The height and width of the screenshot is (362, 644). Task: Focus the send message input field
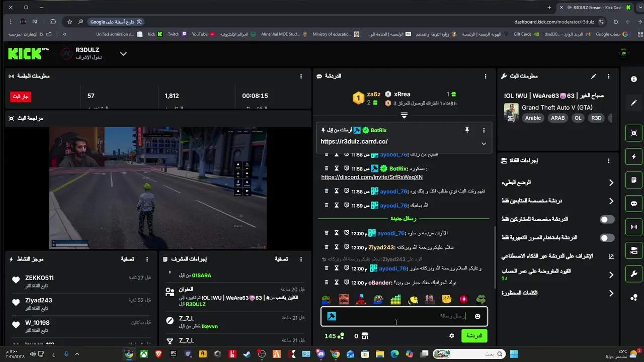[x=404, y=316]
